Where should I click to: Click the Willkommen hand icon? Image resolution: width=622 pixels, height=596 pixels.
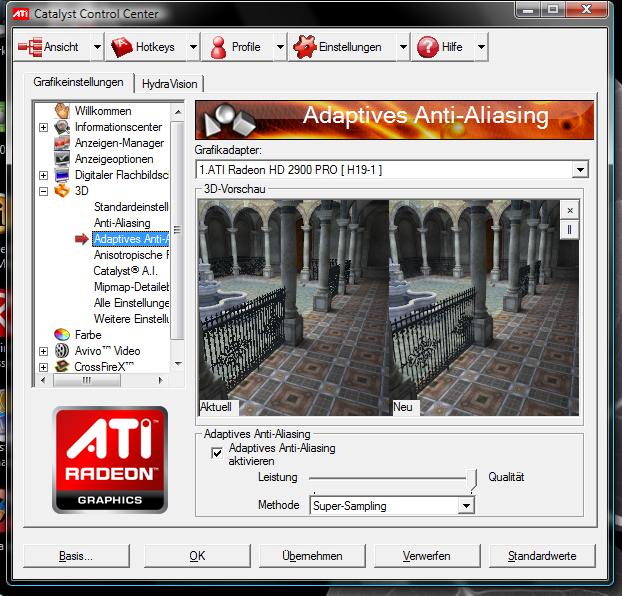click(x=62, y=111)
